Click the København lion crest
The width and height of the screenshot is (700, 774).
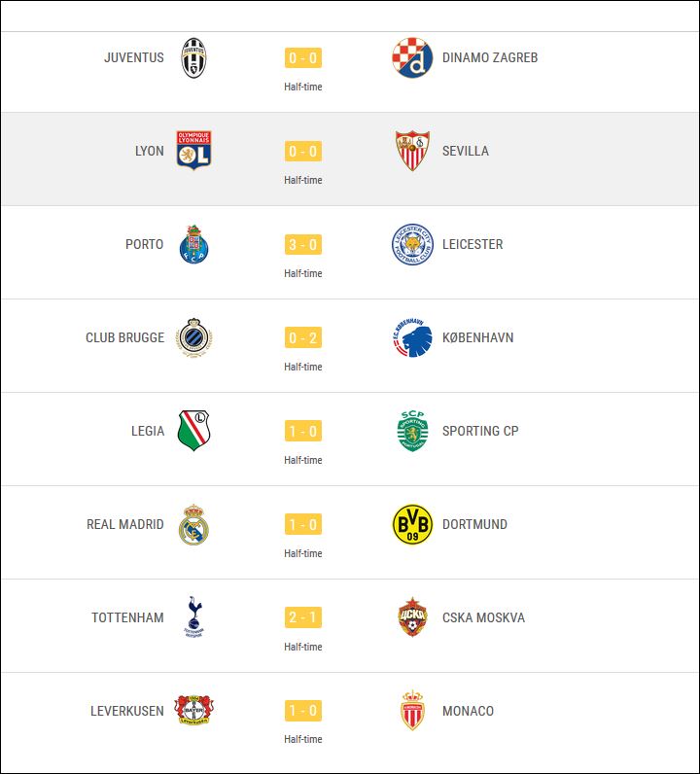click(x=412, y=337)
